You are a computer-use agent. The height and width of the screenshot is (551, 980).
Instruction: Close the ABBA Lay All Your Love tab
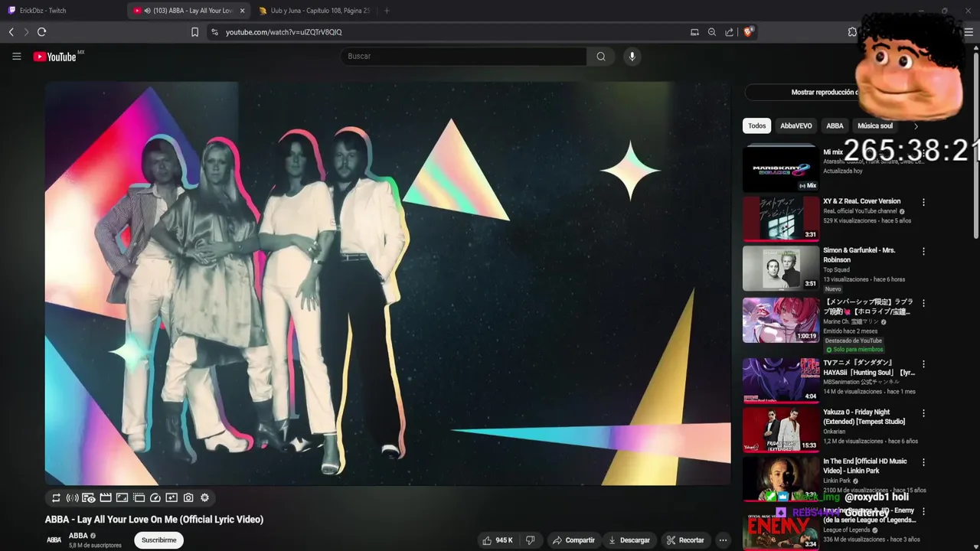tap(243, 11)
